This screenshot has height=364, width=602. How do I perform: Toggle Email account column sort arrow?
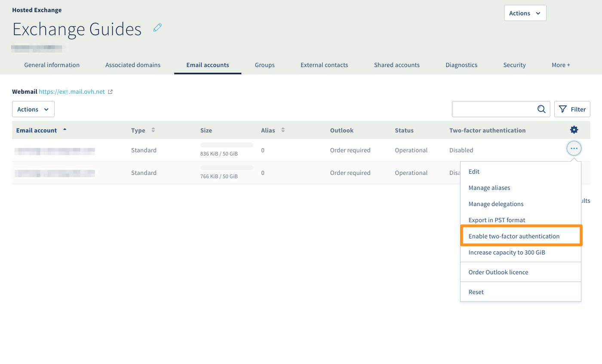pos(65,129)
